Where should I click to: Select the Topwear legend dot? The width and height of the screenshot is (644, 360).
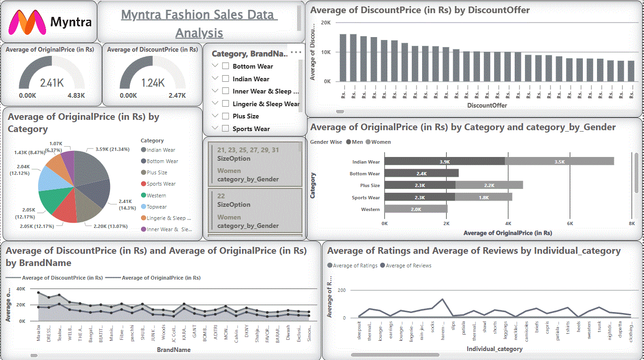[x=143, y=207]
